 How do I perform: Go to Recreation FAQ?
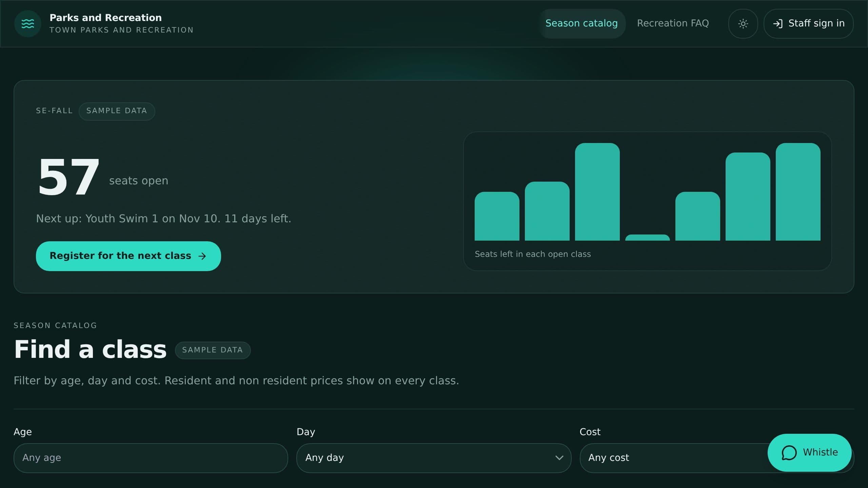[673, 24]
